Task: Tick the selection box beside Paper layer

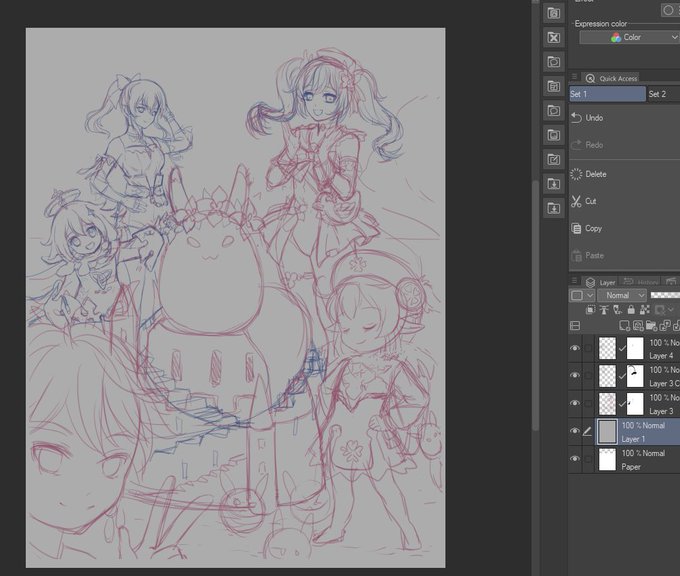Action: [588, 459]
